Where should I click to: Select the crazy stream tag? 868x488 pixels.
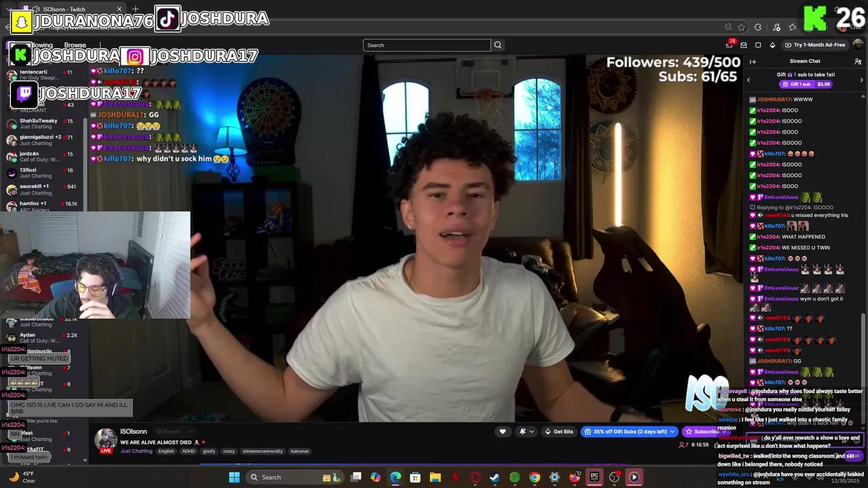[229, 451]
